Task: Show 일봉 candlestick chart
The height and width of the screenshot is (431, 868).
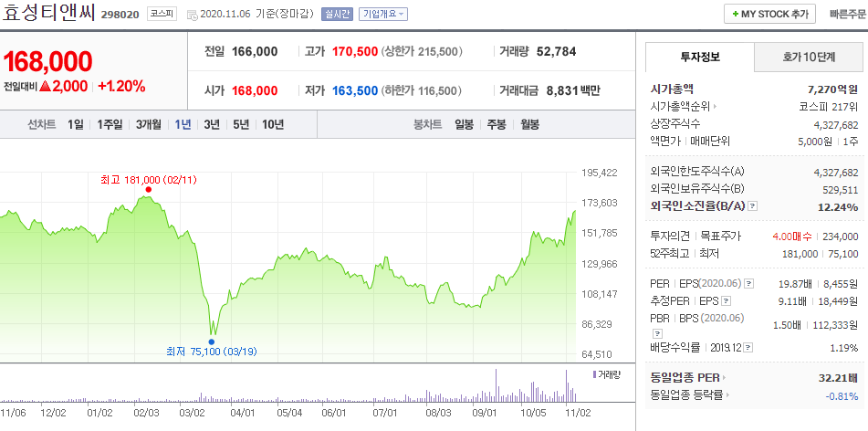Action: (464, 125)
